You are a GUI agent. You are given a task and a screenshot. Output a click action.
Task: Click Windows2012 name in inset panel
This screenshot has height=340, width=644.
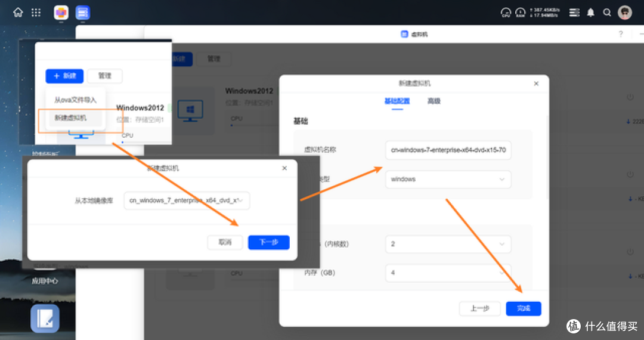click(140, 107)
